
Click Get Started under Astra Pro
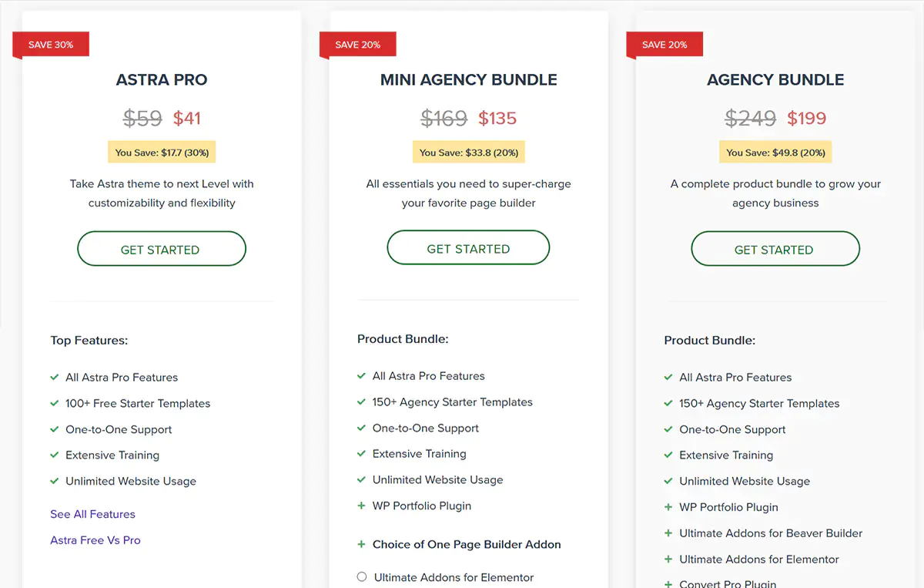tap(161, 250)
